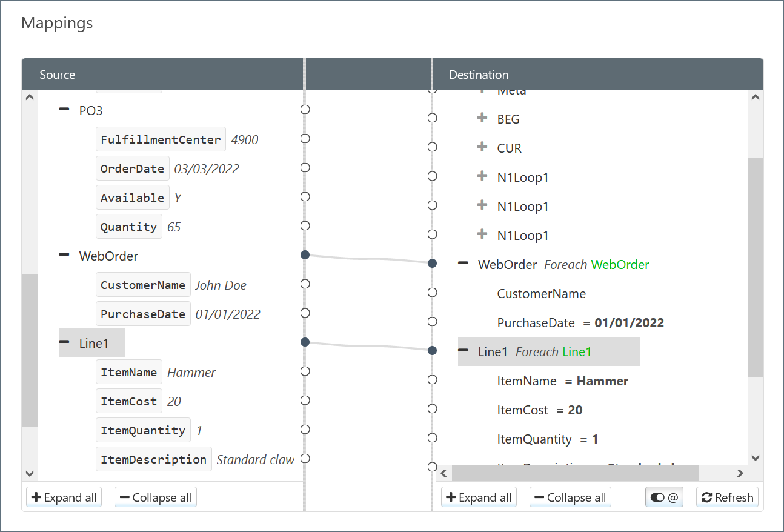784x532 pixels.
Task: Collapse the source WebOrder node
Action: 64,255
